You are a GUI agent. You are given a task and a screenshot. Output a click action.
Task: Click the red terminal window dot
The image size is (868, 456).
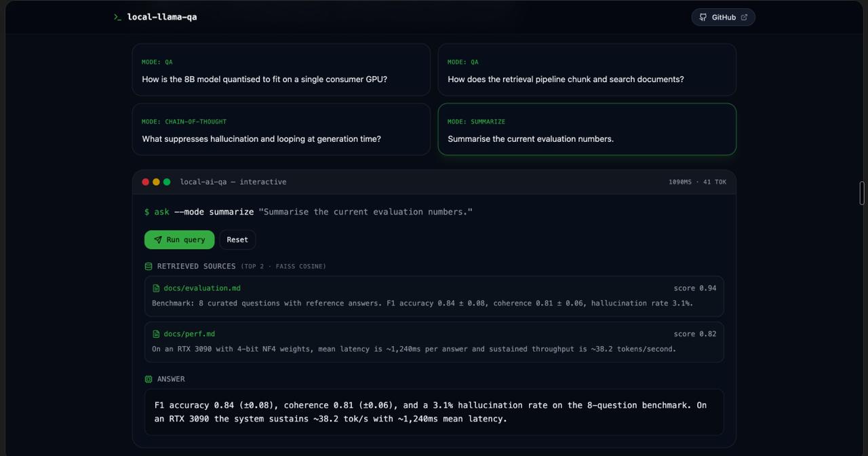[x=145, y=182]
